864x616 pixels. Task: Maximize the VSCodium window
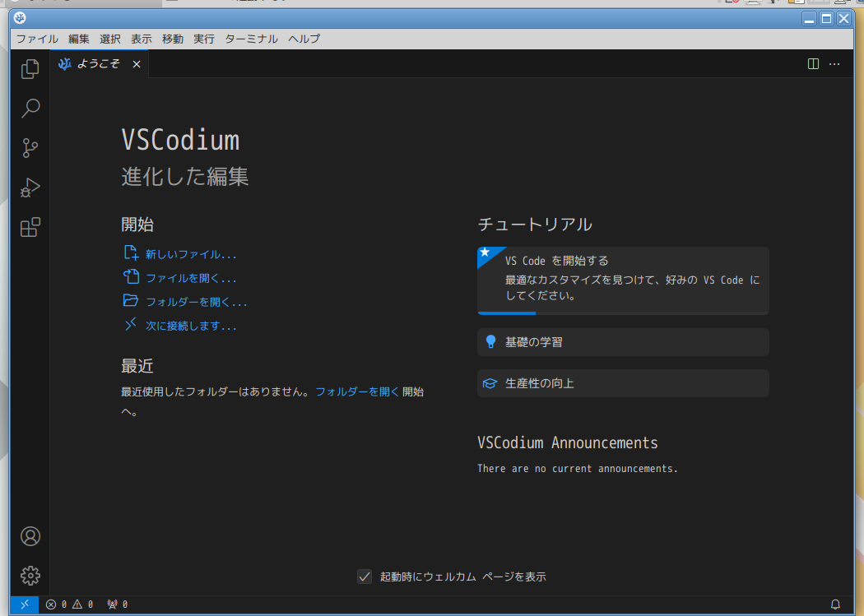(826, 19)
